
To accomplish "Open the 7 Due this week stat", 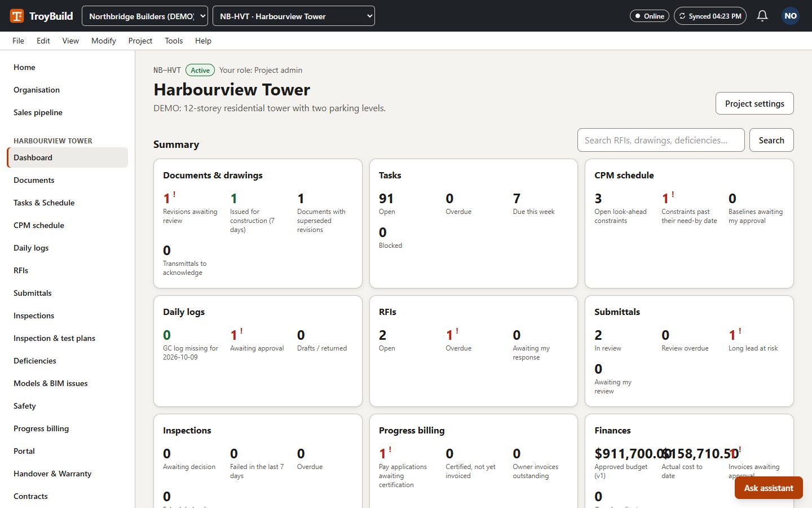I will coord(540,203).
